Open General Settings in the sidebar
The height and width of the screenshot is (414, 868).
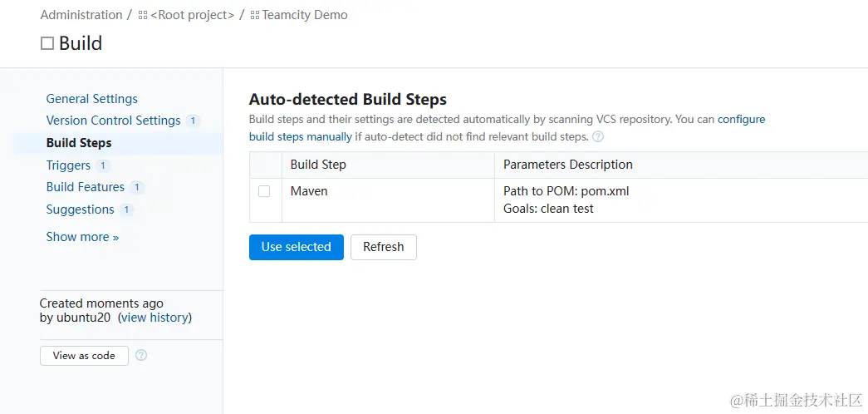coord(91,99)
